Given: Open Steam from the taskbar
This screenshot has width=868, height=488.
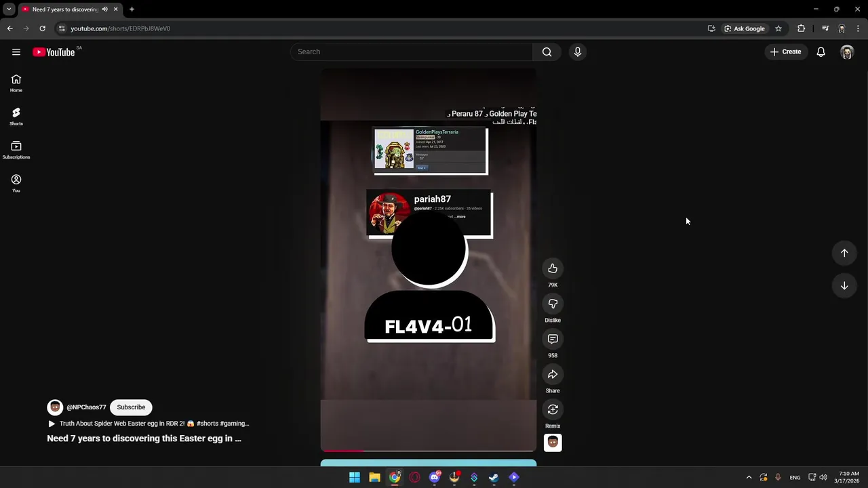Looking at the screenshot, I should point(494,477).
